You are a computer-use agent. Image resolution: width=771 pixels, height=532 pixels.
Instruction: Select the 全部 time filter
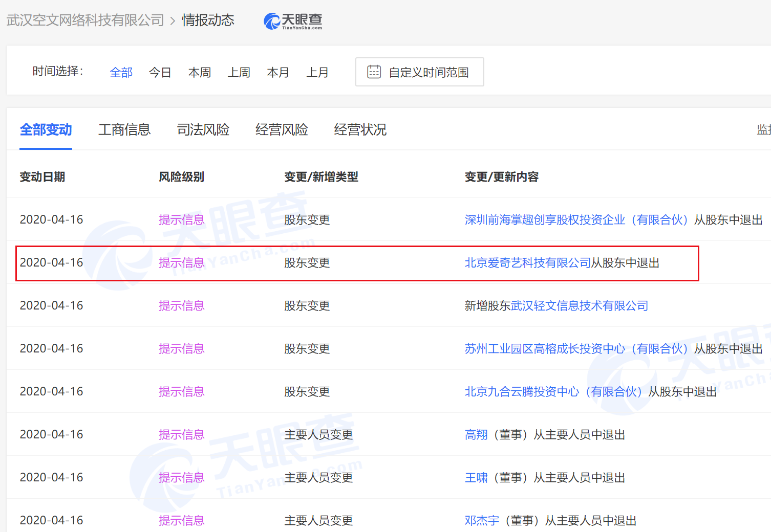(x=121, y=73)
